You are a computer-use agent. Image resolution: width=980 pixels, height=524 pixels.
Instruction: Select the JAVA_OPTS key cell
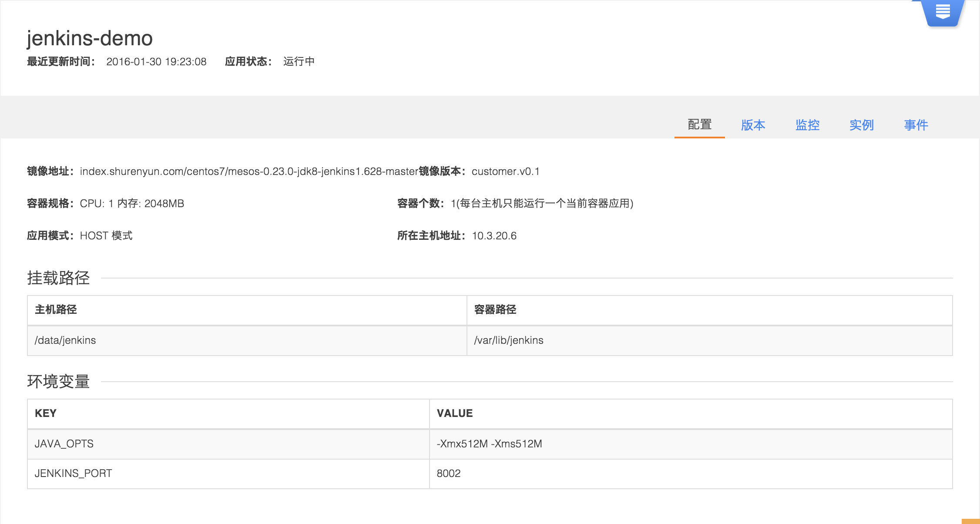(228, 444)
